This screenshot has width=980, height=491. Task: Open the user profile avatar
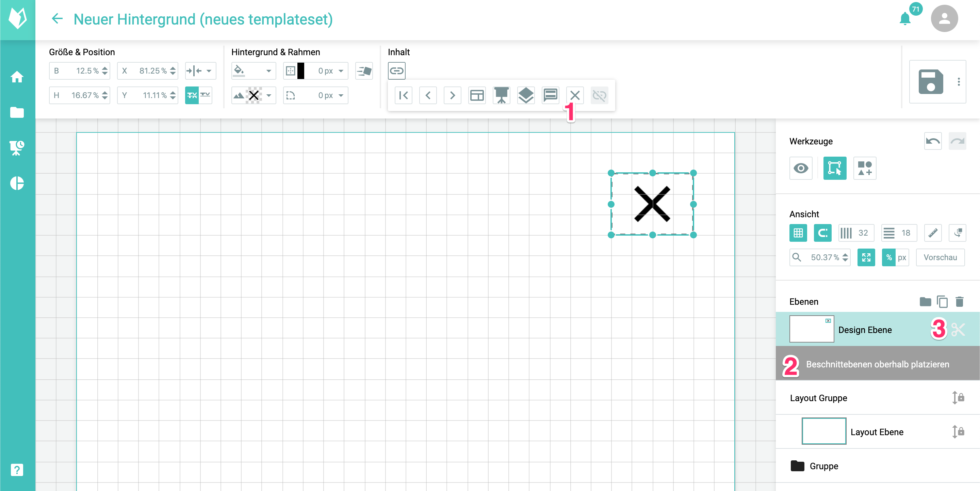944,19
